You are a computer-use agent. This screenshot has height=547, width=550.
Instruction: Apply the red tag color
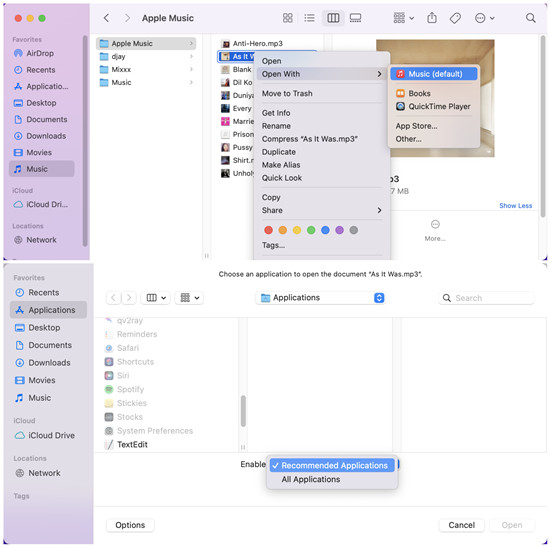(x=269, y=230)
